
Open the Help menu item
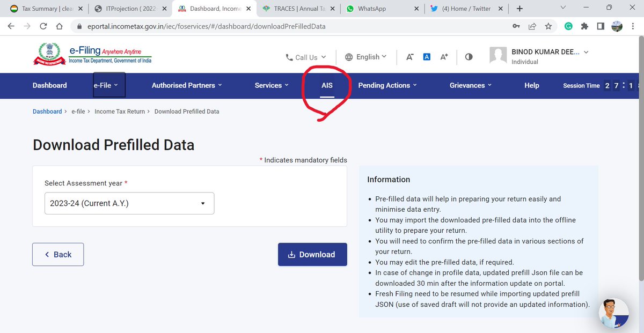pyautogui.click(x=532, y=85)
